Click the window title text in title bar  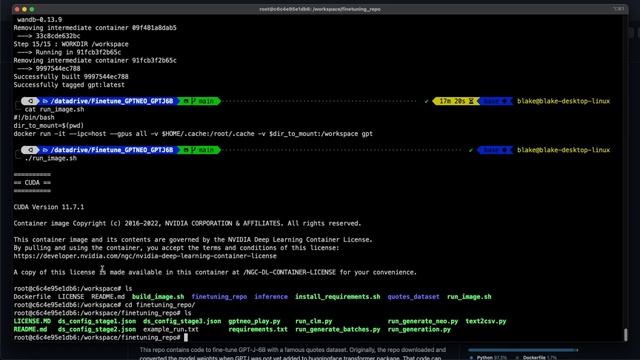click(320, 9)
